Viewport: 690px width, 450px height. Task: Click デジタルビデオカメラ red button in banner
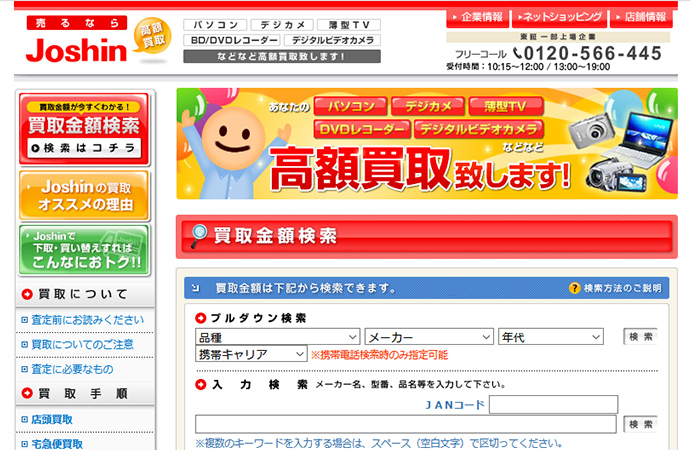point(479,129)
